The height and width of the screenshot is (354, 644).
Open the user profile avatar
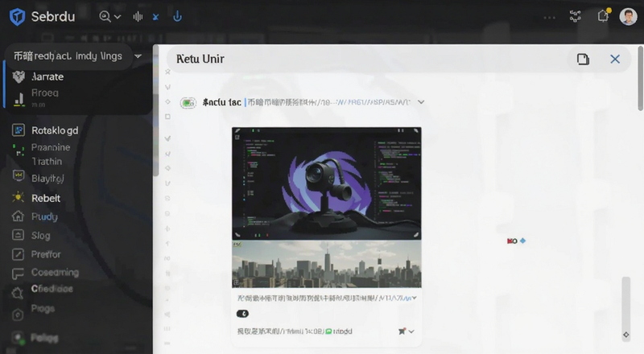[628, 17]
